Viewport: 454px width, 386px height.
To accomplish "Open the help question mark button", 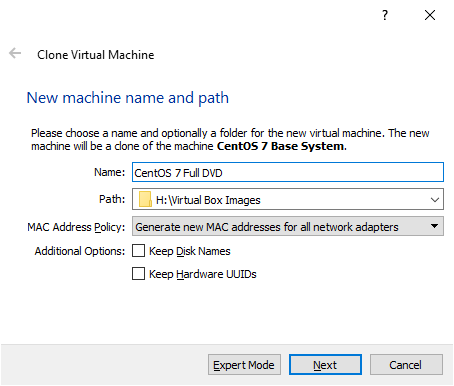I will click(385, 15).
